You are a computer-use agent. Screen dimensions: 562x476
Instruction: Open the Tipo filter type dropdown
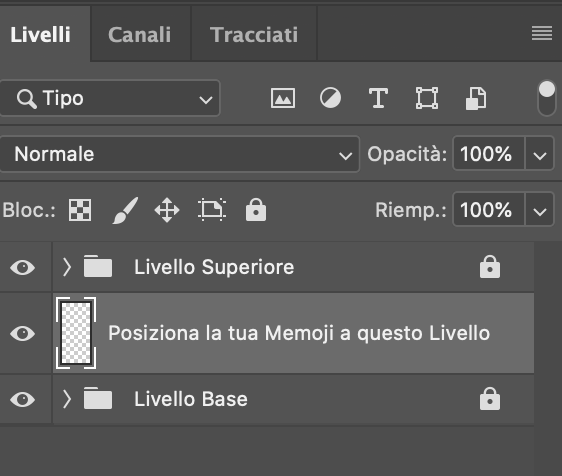click(110, 98)
